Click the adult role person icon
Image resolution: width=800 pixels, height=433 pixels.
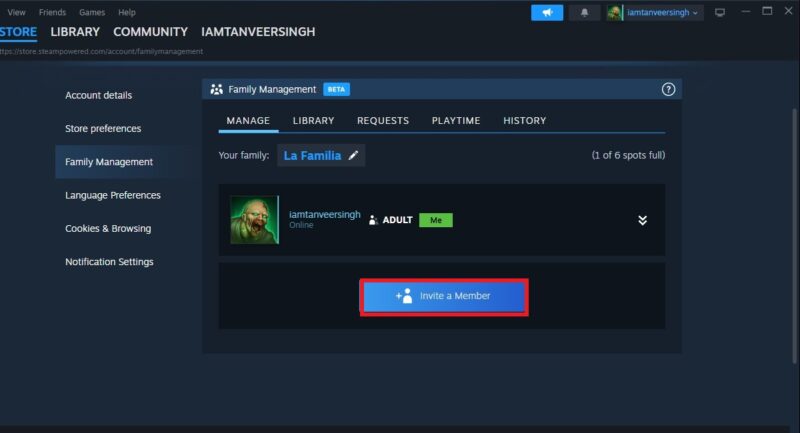tap(373, 220)
